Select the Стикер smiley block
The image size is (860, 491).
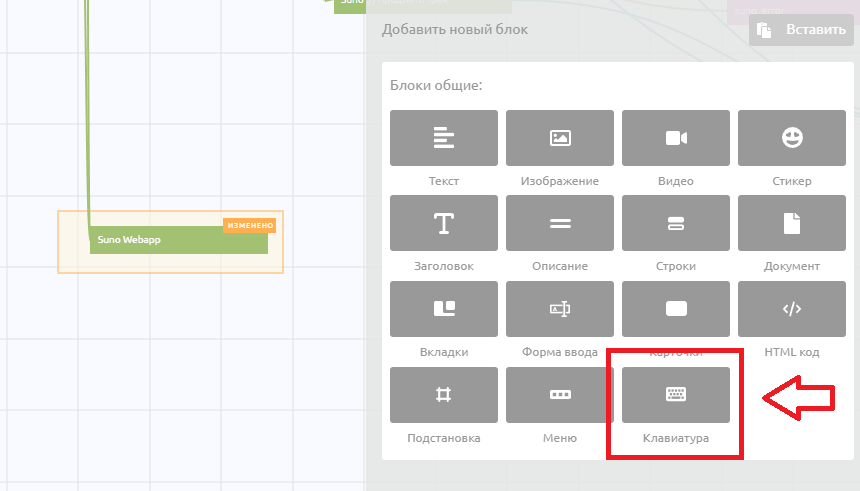(791, 138)
